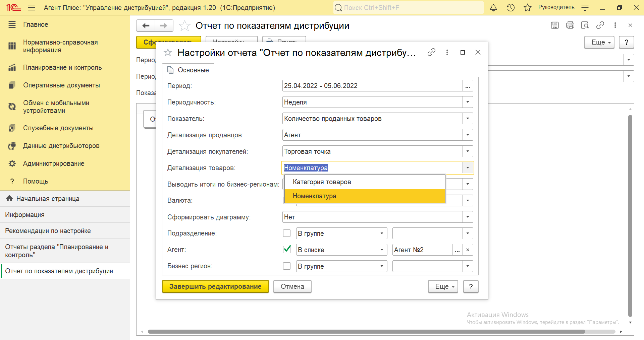Viewport: 644px width, 340px height.
Task: Get link to report page
Action: 600,25
